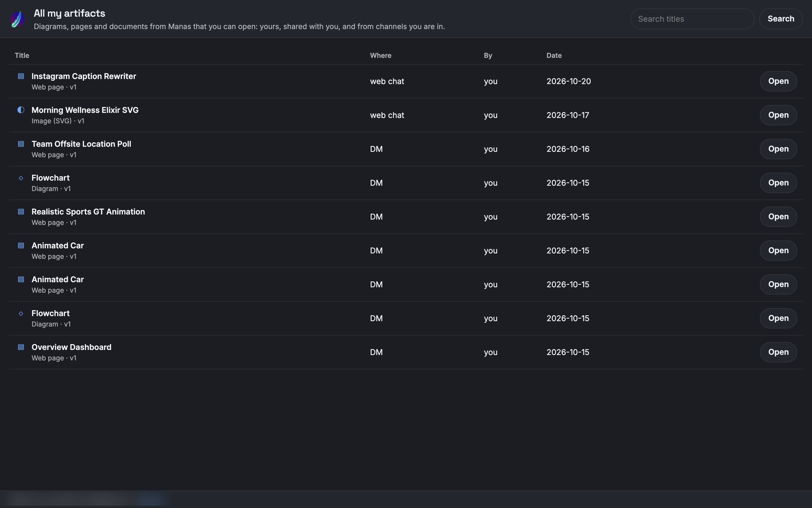Click web chat in the Instagram Caption Rewriter row
The height and width of the screenshot is (508, 812).
click(387, 81)
